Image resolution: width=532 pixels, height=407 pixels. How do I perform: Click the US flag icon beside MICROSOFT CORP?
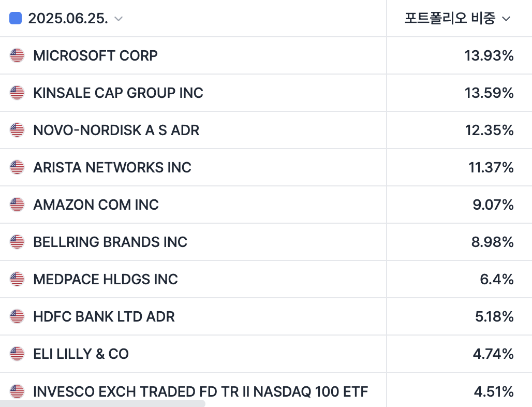17,55
